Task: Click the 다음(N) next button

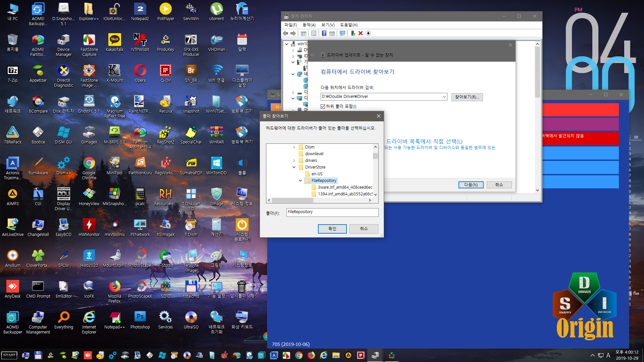Action: (x=471, y=185)
